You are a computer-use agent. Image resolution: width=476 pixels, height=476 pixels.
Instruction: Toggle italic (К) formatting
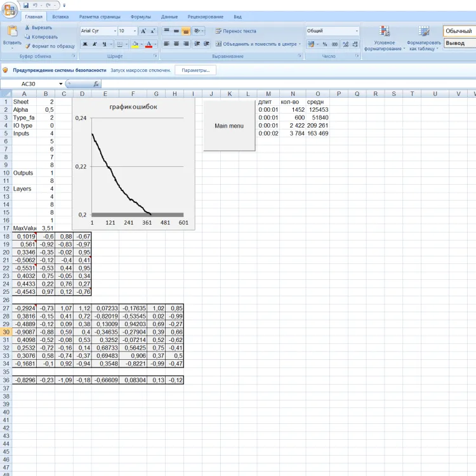(x=94, y=44)
